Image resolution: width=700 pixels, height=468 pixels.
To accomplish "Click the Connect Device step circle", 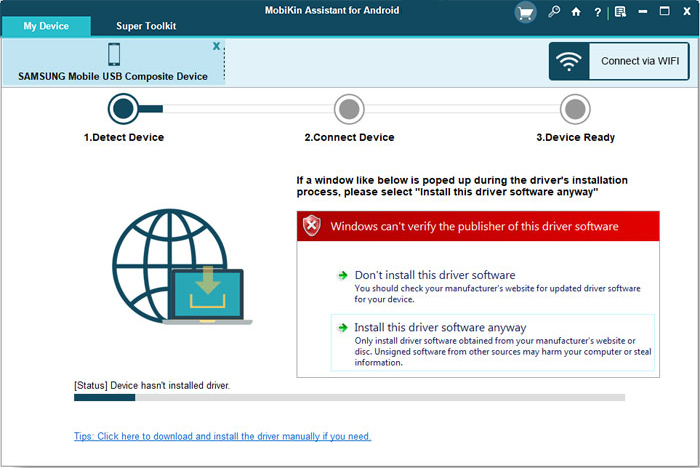I will click(349, 109).
